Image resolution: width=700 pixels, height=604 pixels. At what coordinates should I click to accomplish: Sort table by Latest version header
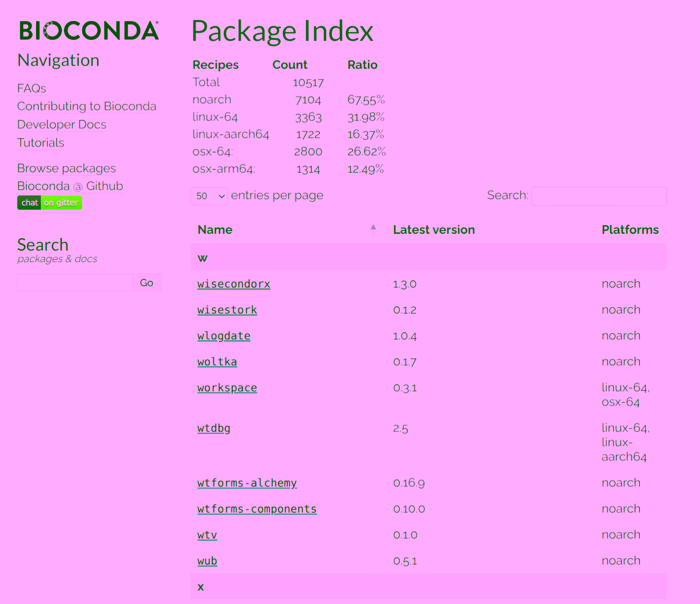click(434, 230)
